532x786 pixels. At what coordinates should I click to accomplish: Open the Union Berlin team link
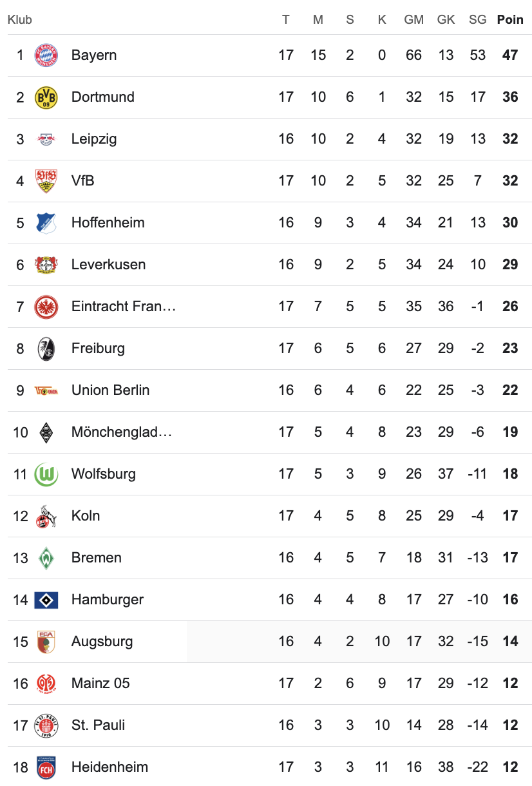click(x=110, y=390)
